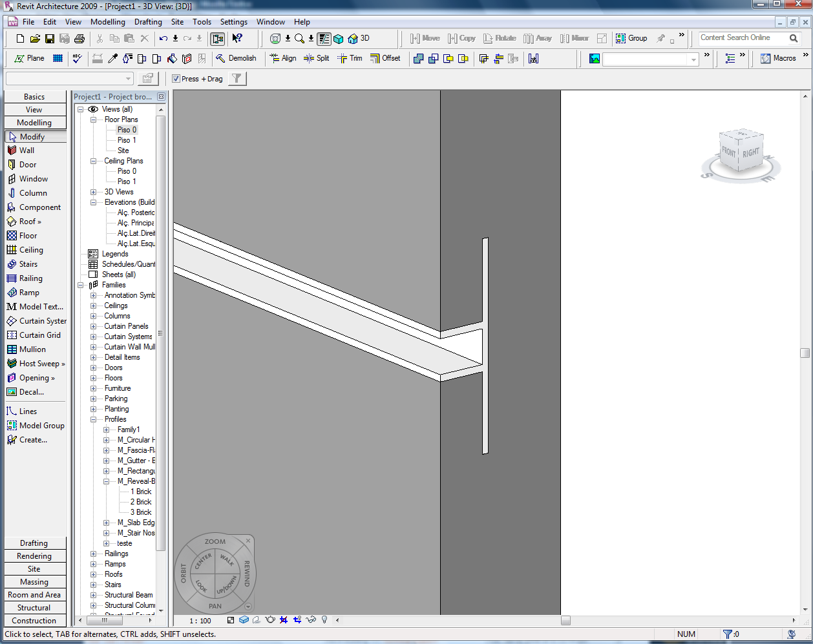
Task: Click the Print icon
Action: (79, 39)
